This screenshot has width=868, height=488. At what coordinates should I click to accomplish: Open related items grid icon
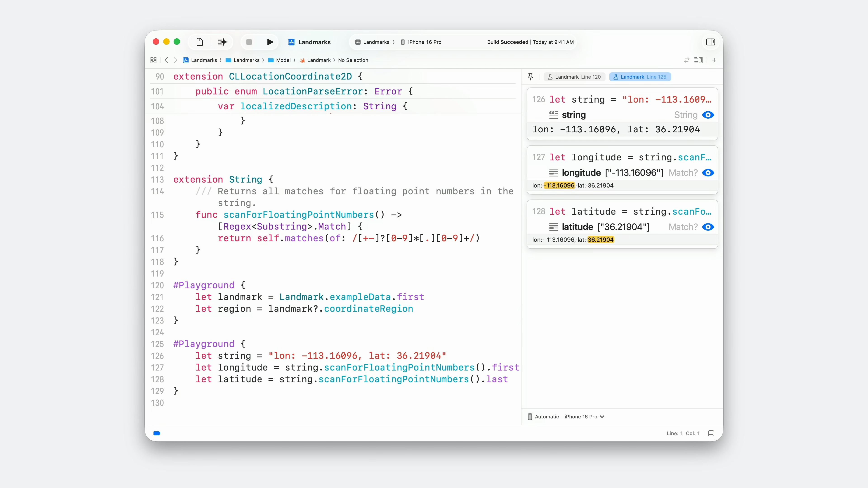tap(153, 60)
